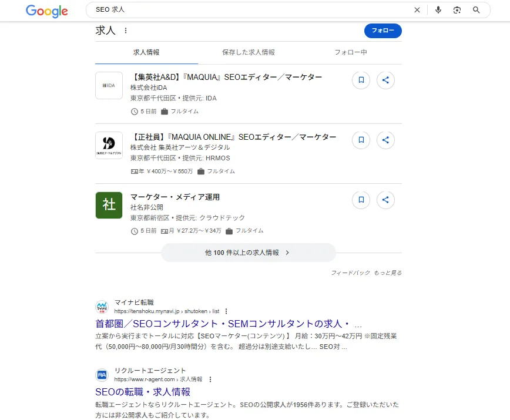510x420 pixels.
Task: Click the tenshoku.mynavi.jp URL breadcrumb
Action: 167,311
